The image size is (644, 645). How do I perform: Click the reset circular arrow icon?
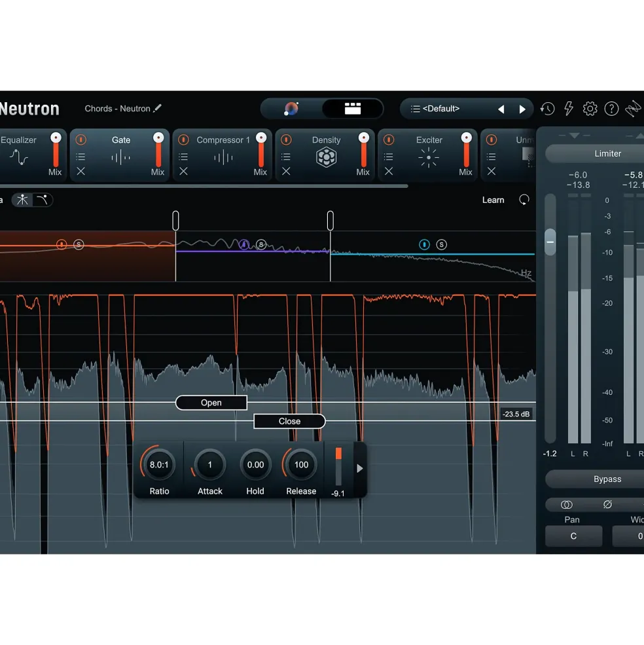(x=524, y=200)
